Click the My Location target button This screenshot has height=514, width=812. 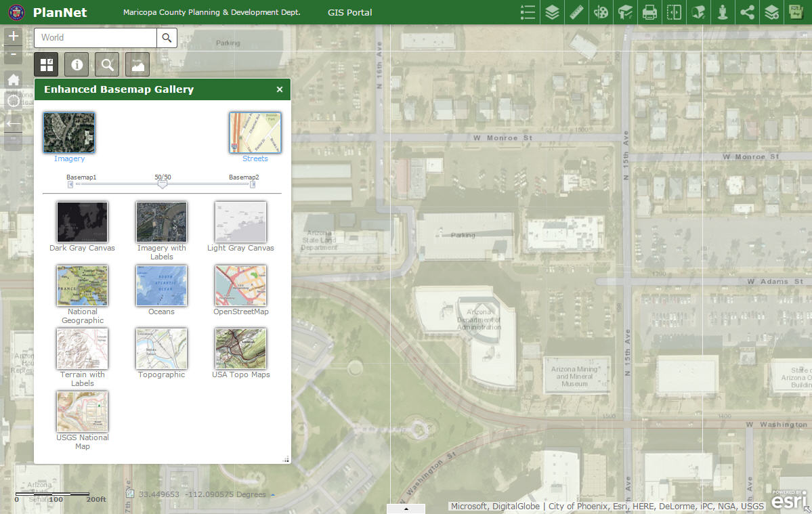[x=14, y=101]
